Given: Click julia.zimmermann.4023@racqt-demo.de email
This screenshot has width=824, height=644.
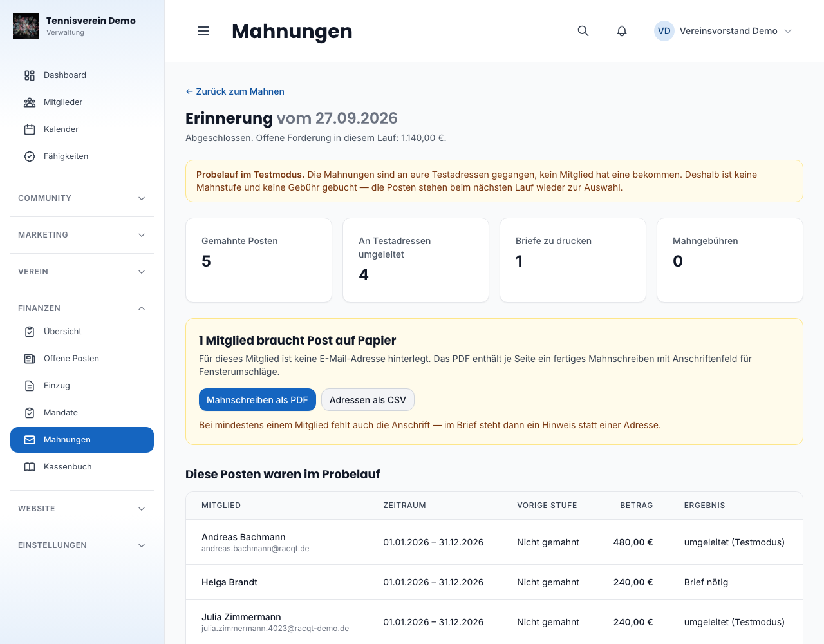Looking at the screenshot, I should (x=276, y=629).
